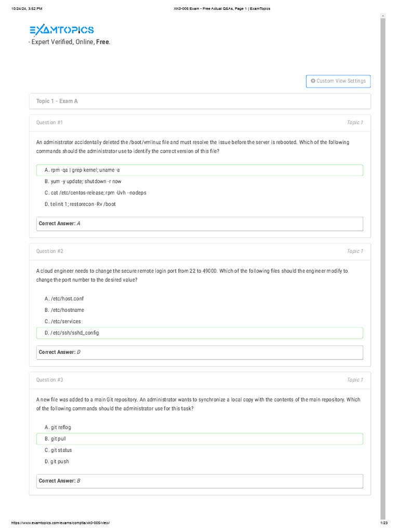The image size is (399, 532).
Task: Click the ExamTopics logo
Action: (x=62, y=30)
